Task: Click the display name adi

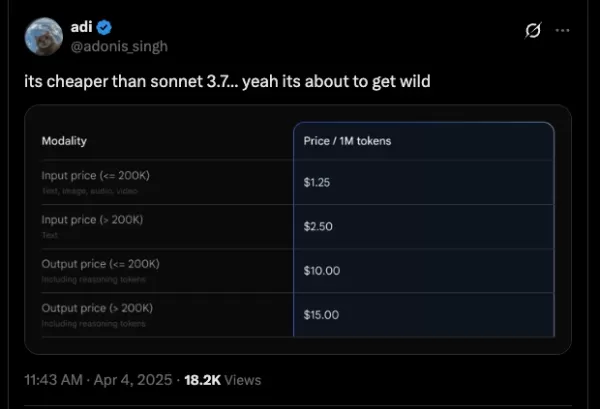Action: point(82,27)
